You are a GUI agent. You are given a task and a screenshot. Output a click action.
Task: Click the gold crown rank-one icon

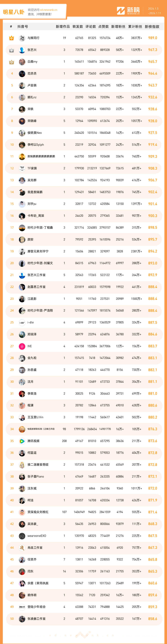click(11, 38)
